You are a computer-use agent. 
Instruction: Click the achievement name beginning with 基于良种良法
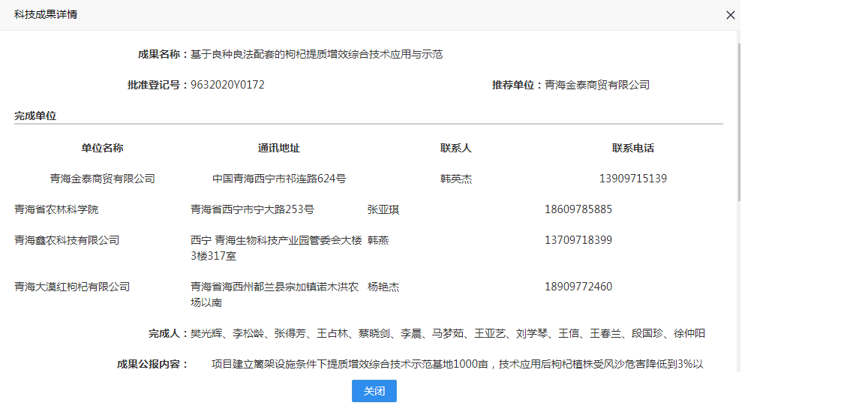tap(316, 54)
